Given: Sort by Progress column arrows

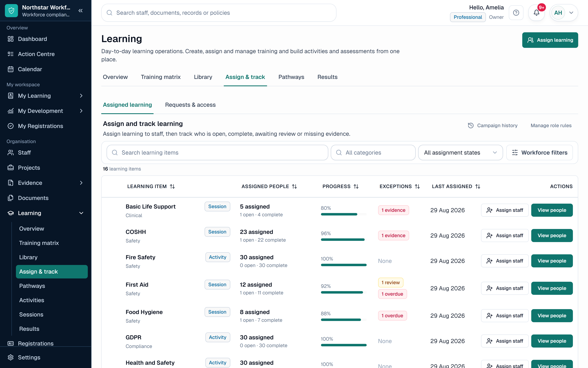Looking at the screenshot, I should 356,186.
